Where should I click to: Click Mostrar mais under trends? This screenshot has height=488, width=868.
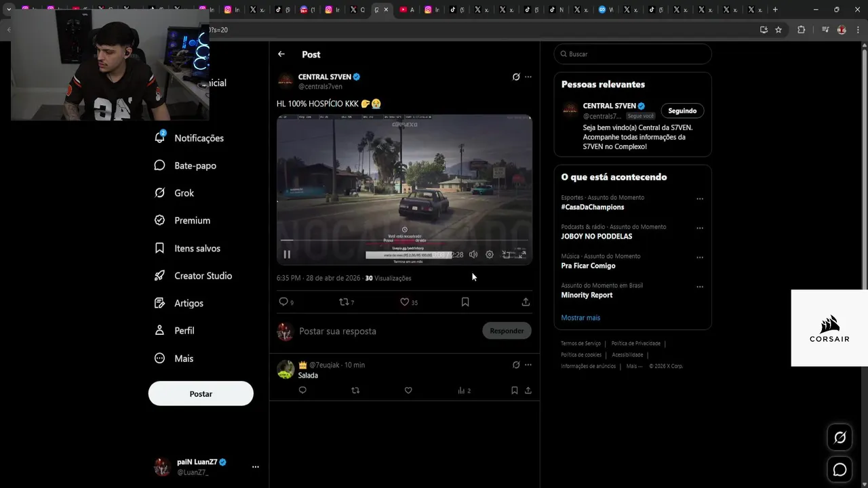coord(580,318)
